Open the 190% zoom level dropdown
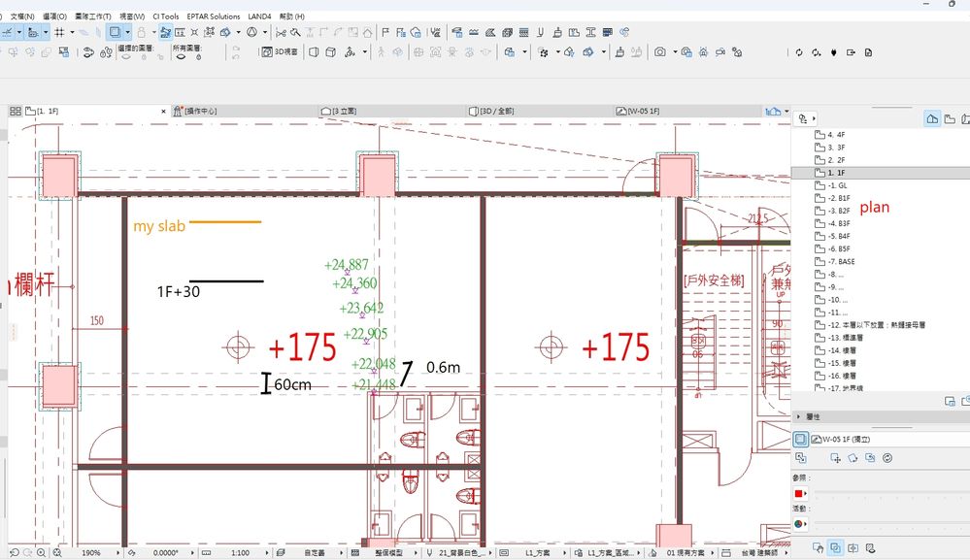Screen dimensions: 970x560 pyautogui.click(x=92, y=552)
